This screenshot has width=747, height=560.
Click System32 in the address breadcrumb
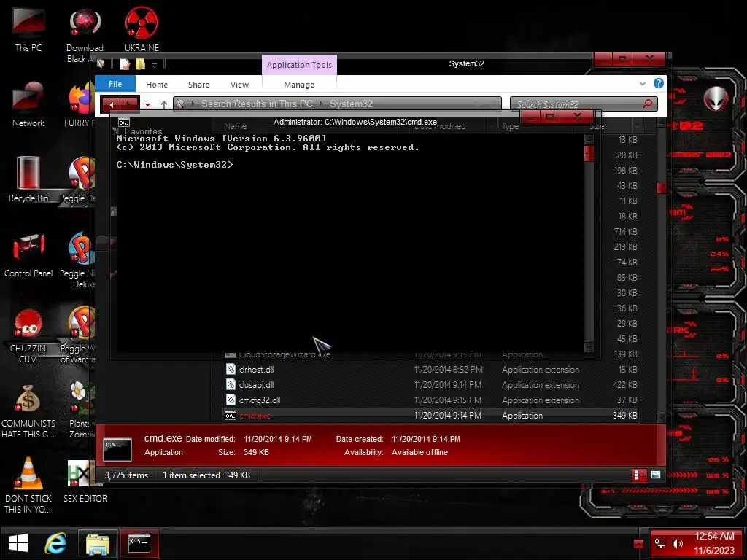click(x=351, y=104)
